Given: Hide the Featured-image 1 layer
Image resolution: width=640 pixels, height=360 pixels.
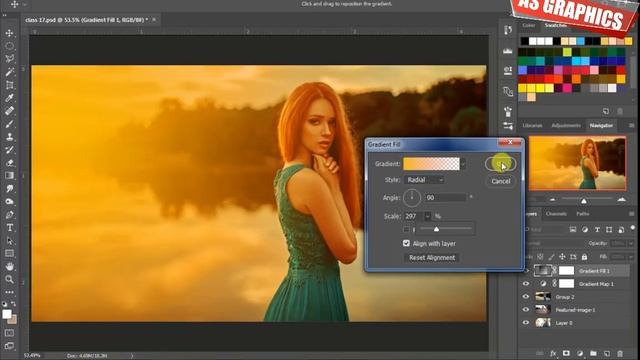Looking at the screenshot, I should tap(526, 309).
